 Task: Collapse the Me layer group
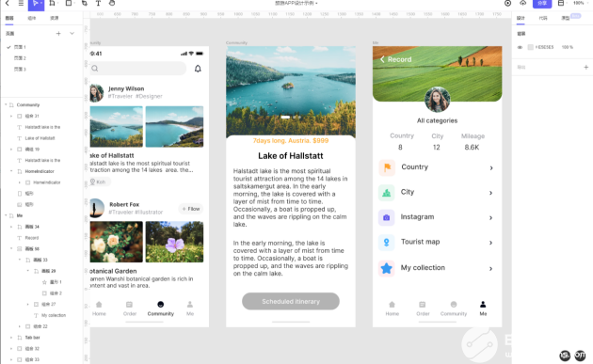6,215
